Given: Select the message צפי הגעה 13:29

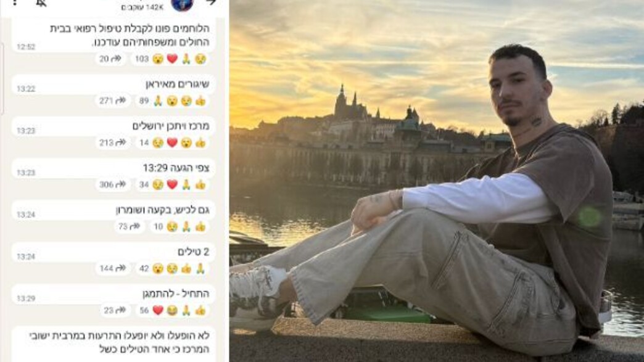Looking at the screenshot, I should 114,168.
